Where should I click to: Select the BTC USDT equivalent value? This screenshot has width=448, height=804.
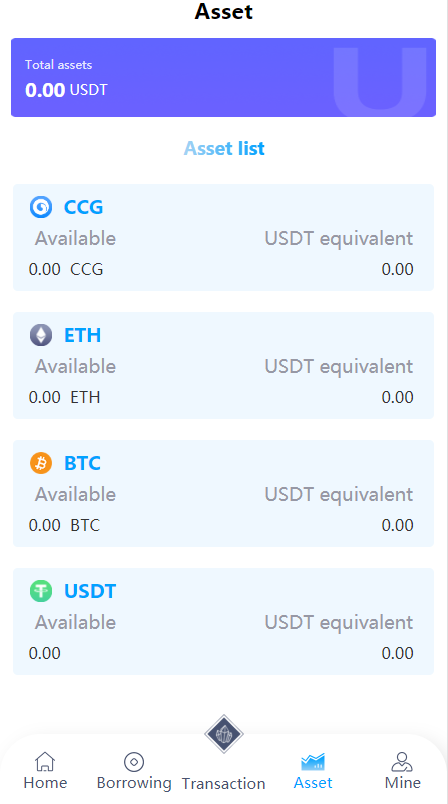[398, 525]
